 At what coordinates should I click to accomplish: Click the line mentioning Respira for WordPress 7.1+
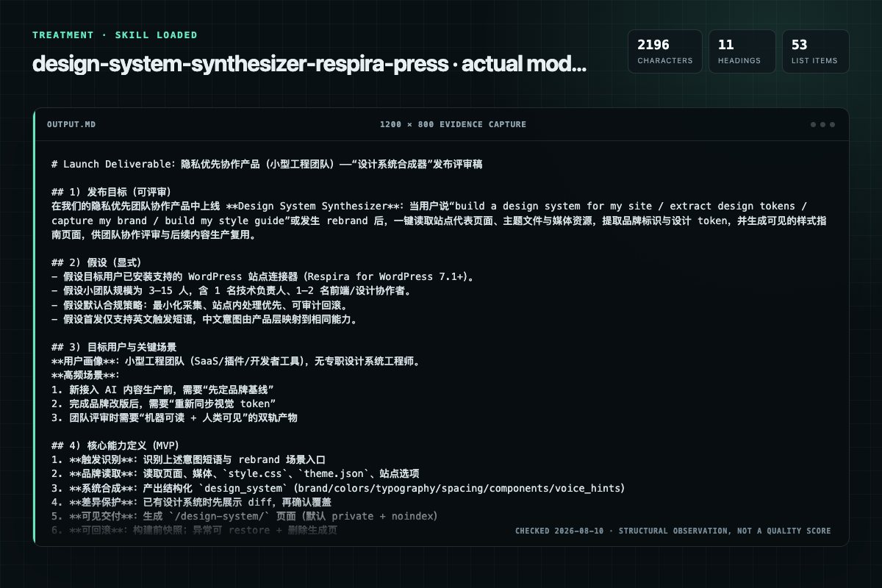click(x=265, y=277)
